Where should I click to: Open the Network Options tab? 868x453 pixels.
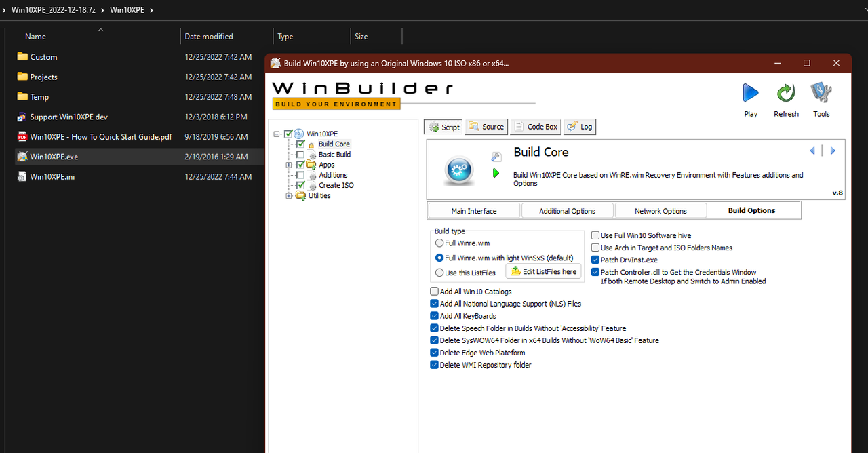pyautogui.click(x=660, y=211)
